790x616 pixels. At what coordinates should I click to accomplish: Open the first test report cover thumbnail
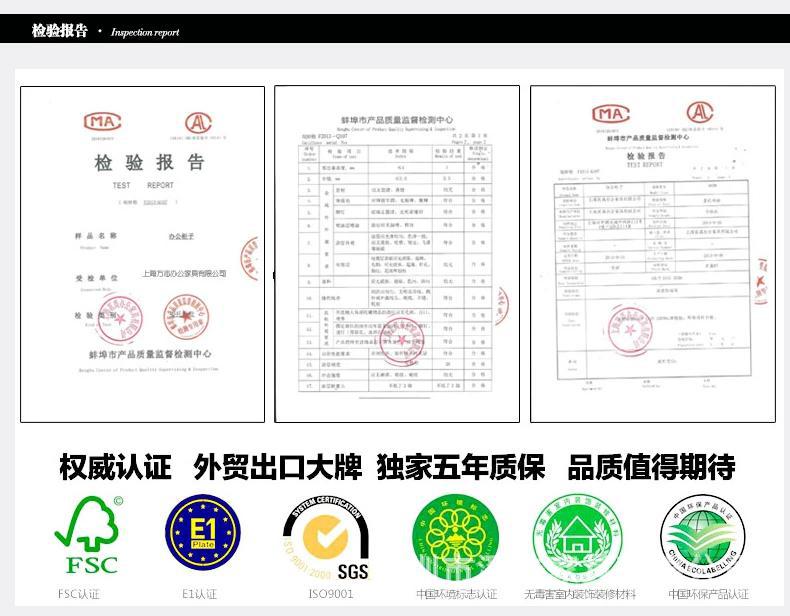(143, 254)
